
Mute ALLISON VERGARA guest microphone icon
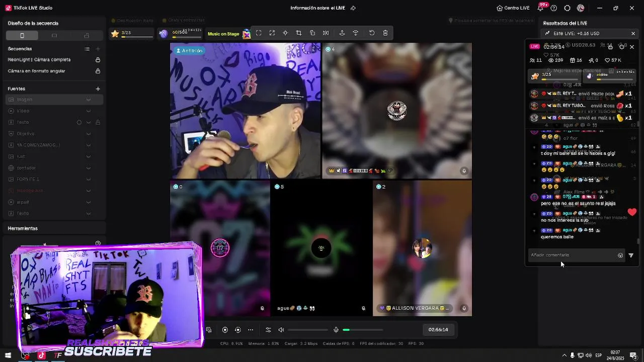pos(464,308)
